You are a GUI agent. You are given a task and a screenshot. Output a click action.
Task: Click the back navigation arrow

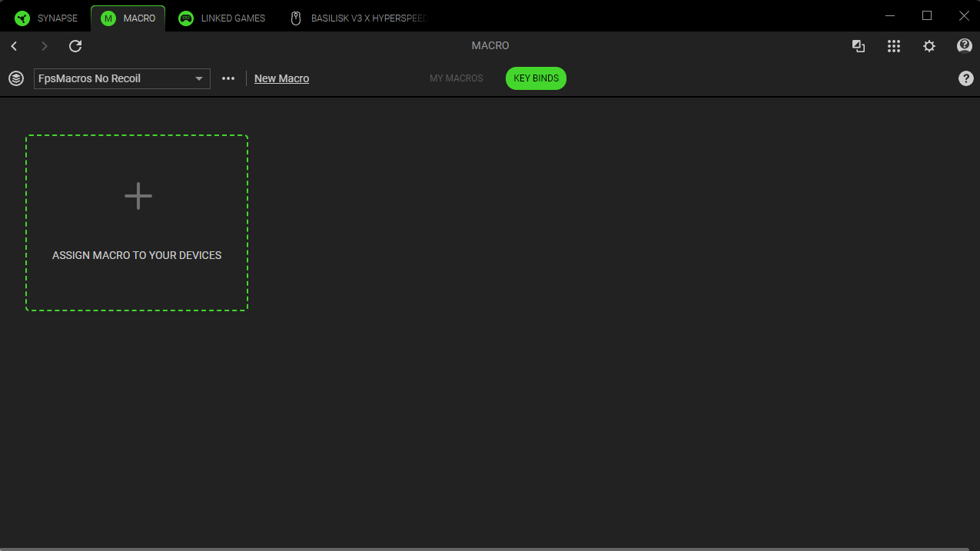(x=14, y=46)
